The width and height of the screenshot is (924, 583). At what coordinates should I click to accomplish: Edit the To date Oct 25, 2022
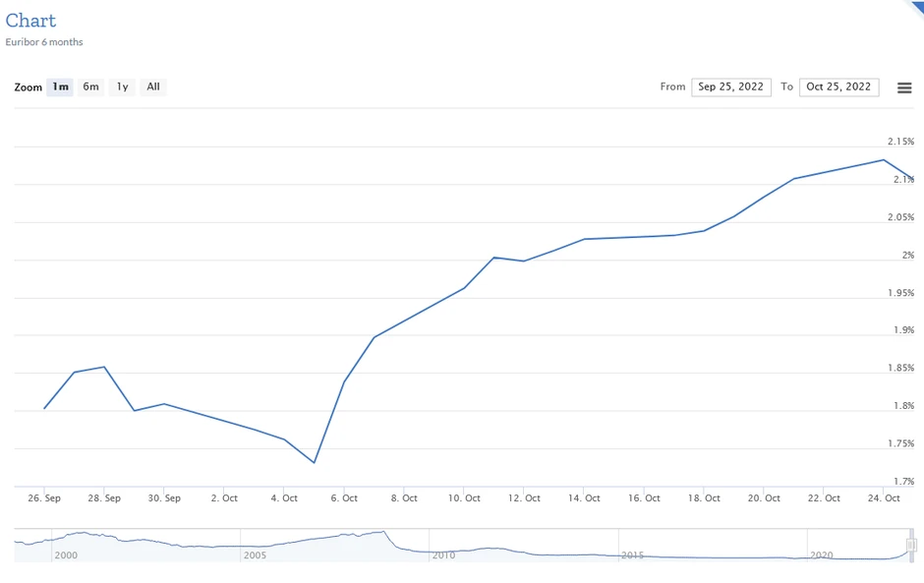pyautogui.click(x=838, y=87)
